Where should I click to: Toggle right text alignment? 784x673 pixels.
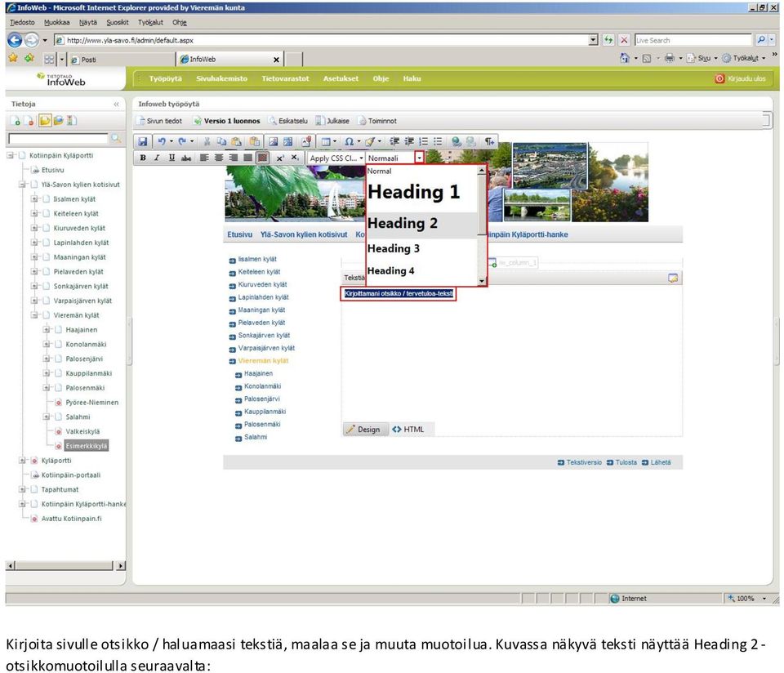click(x=233, y=158)
